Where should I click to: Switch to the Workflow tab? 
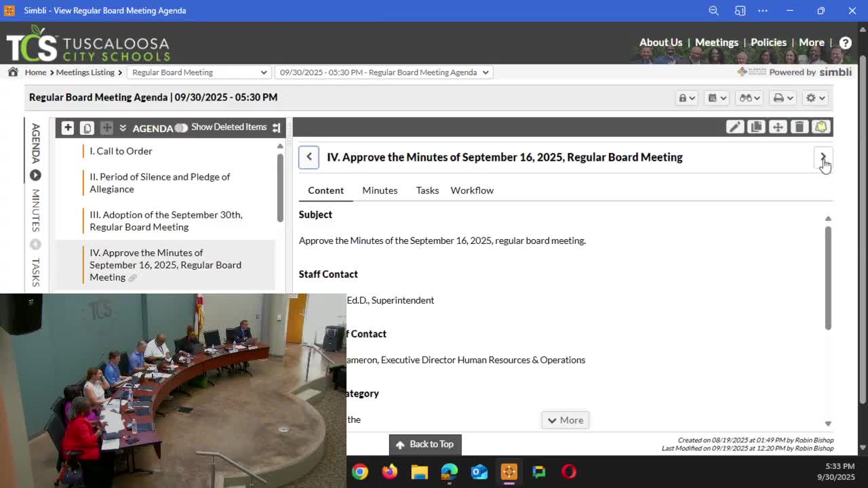point(472,190)
